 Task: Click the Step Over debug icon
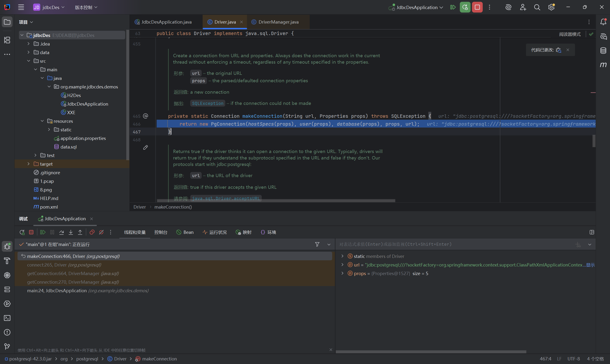[x=62, y=232]
